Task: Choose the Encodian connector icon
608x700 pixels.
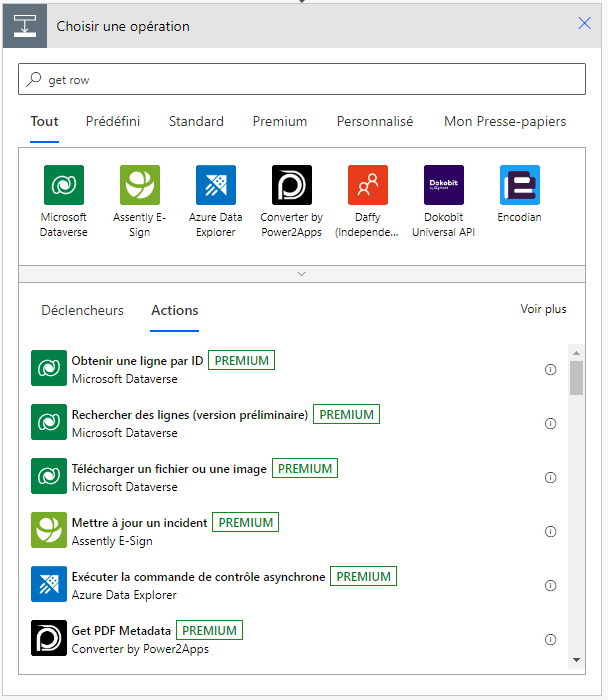Action: click(x=520, y=185)
